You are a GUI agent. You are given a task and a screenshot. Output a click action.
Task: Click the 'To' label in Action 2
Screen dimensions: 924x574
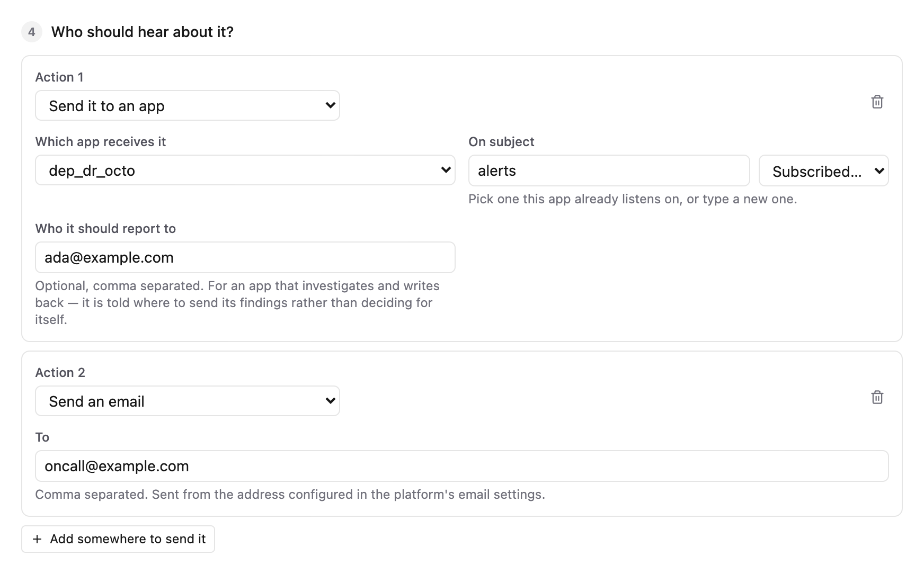(x=42, y=437)
